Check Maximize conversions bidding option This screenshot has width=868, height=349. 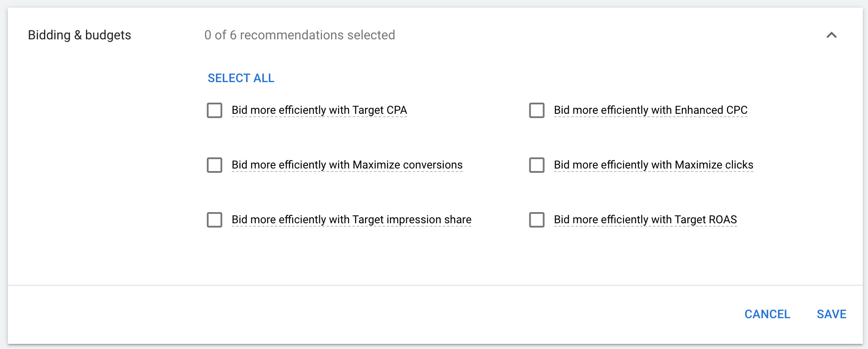click(214, 165)
